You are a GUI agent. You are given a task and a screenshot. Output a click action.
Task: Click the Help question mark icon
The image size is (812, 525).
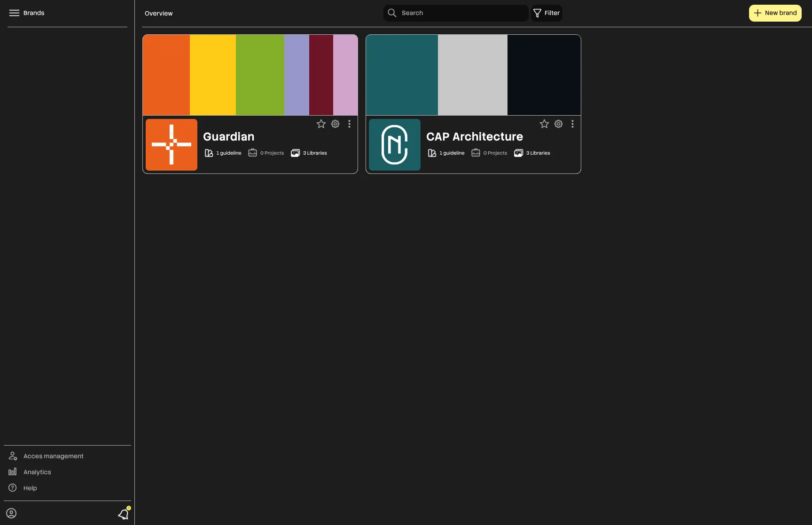[13, 488]
